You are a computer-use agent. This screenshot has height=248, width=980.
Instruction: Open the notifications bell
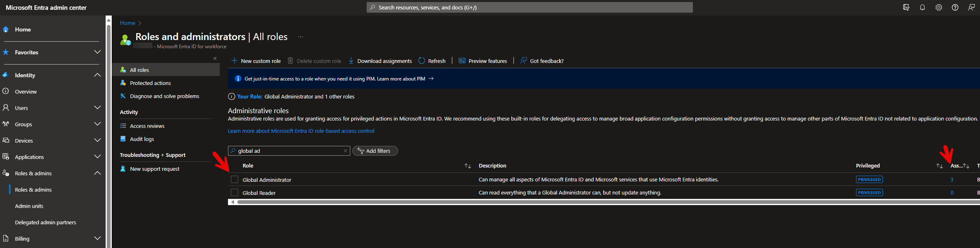point(922,7)
